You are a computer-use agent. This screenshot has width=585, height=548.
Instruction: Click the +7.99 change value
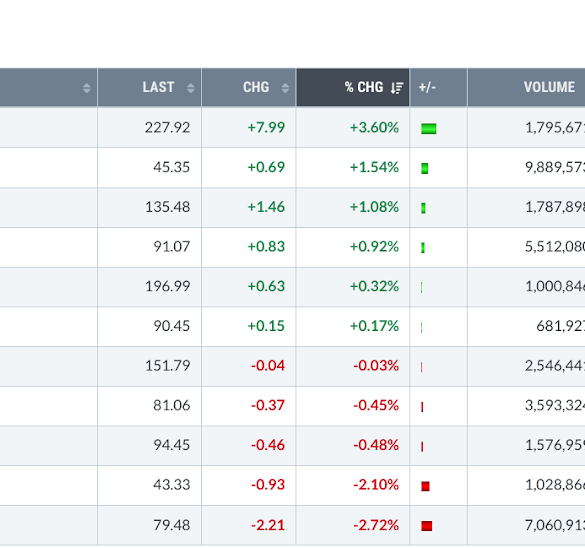pos(266,128)
